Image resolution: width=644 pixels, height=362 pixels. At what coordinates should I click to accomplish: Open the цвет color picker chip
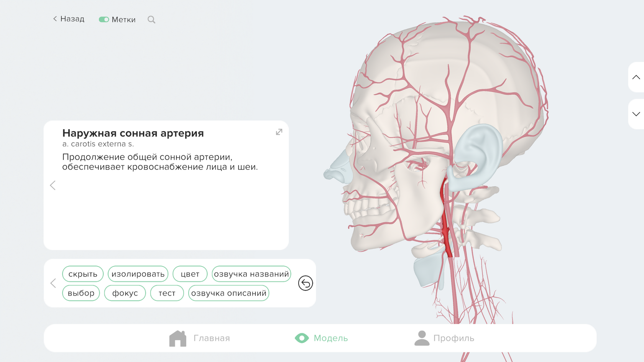[190, 274]
